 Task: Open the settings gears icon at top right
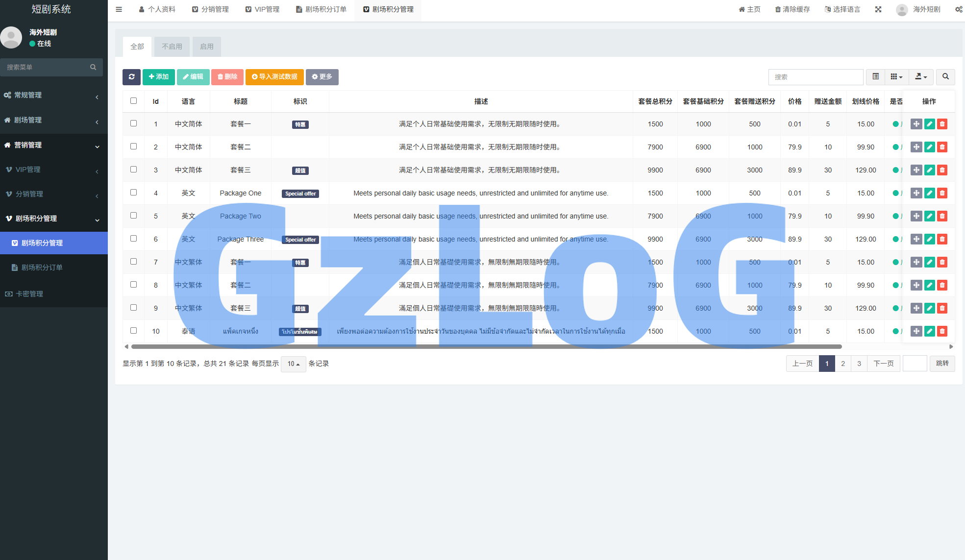(958, 9)
